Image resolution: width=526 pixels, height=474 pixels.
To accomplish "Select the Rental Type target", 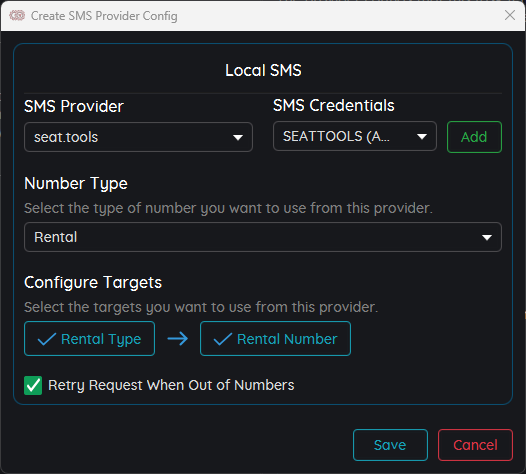I will (x=90, y=338).
